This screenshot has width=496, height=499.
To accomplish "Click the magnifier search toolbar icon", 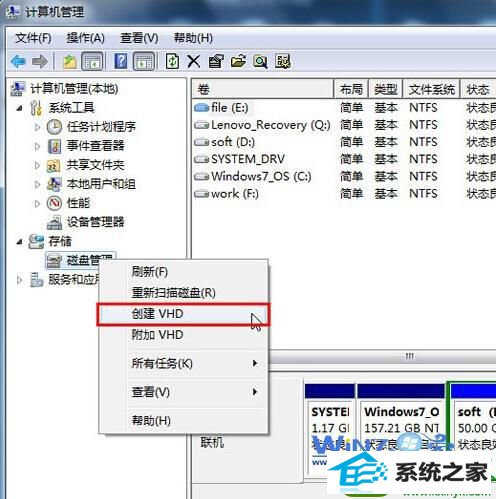I will tap(260, 62).
